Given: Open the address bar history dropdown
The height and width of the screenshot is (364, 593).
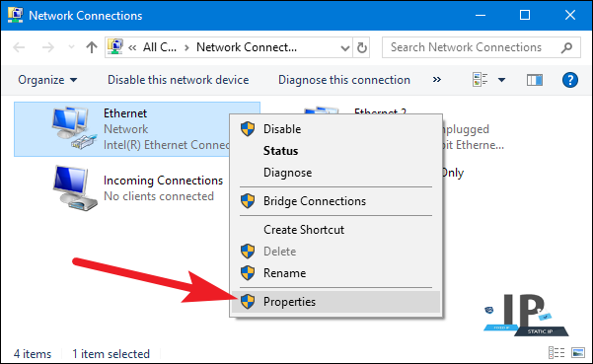Looking at the screenshot, I should coord(345,48).
